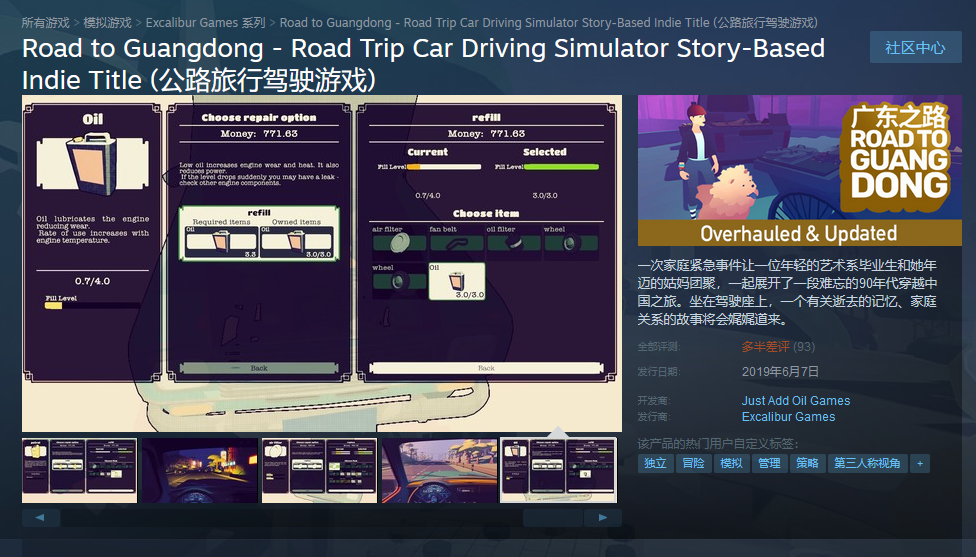
Task: Go to 所有游戏 breadcrumb
Action: (45, 22)
